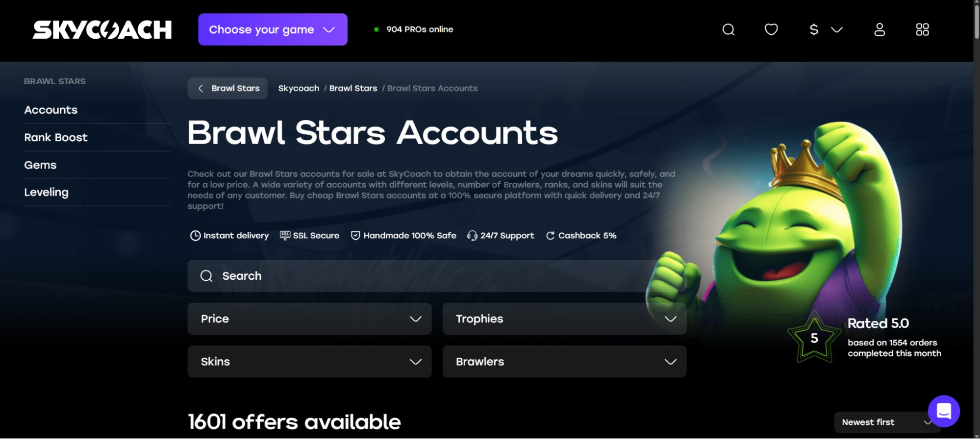Screen dimensions: 980x439
Task: Open the Skins filter dropdown
Action: (309, 362)
